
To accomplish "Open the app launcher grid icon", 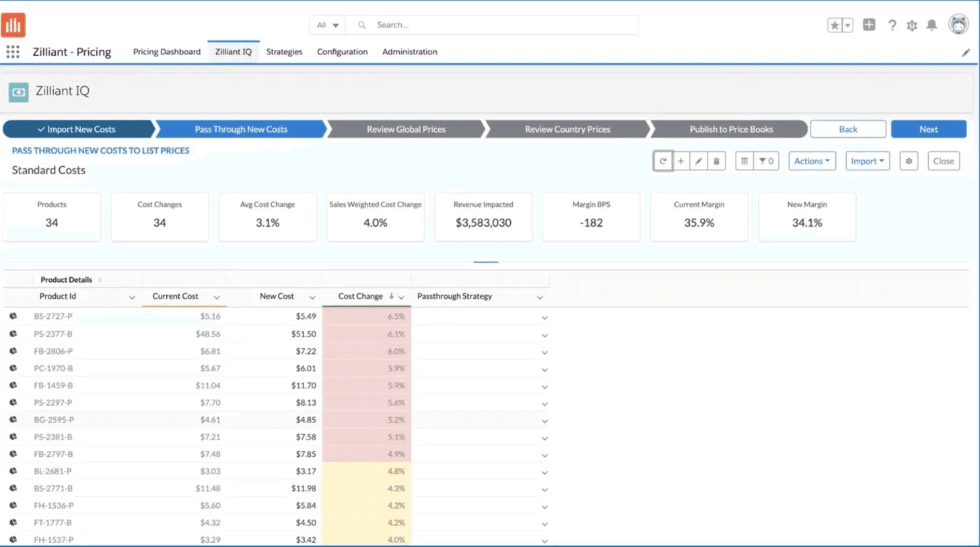I will click(x=13, y=52).
